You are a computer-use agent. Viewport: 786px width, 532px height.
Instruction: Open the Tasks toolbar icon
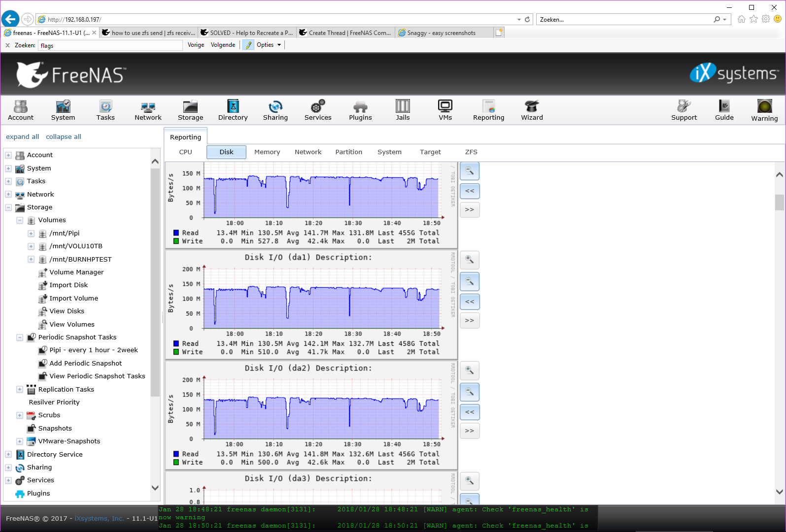click(105, 110)
